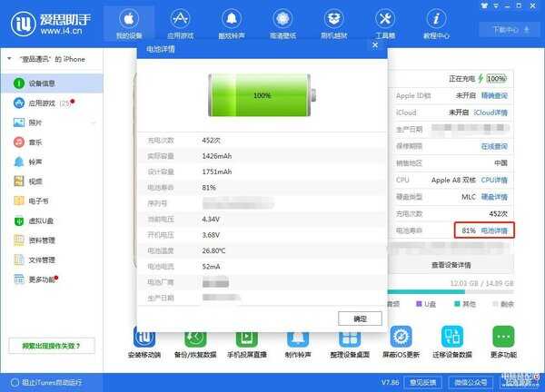Click 查看设备详情 button
Viewport: 545px width, 392px height.
pyautogui.click(x=451, y=265)
